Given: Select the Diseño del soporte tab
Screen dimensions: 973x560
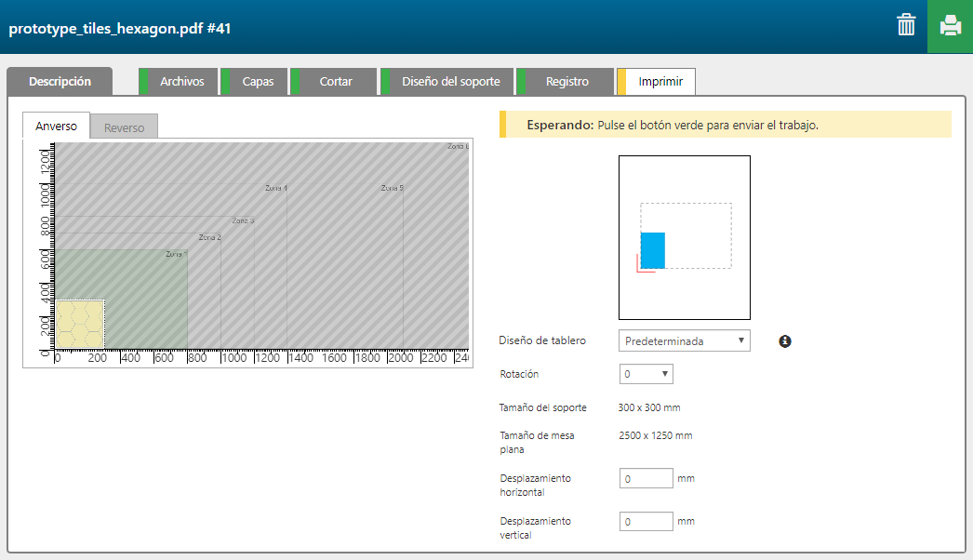Looking at the screenshot, I should point(450,81).
